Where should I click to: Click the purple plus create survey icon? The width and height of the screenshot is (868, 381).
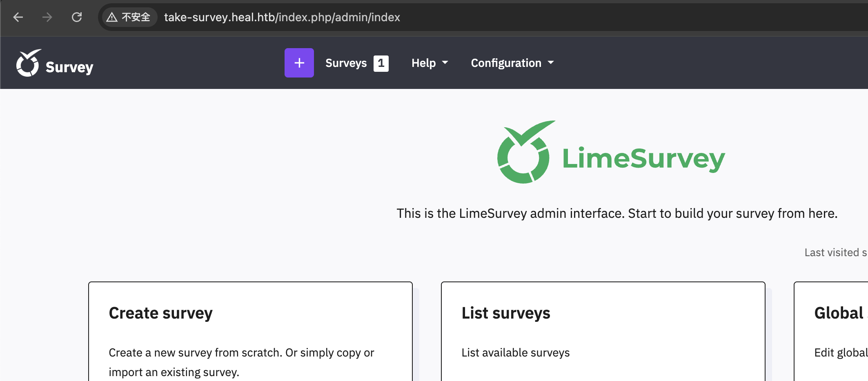pos(299,63)
